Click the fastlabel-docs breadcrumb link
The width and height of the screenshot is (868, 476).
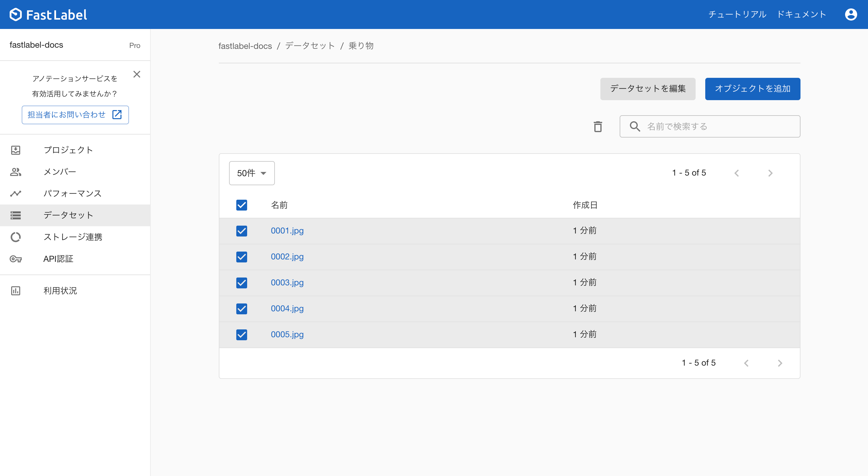pyautogui.click(x=245, y=46)
